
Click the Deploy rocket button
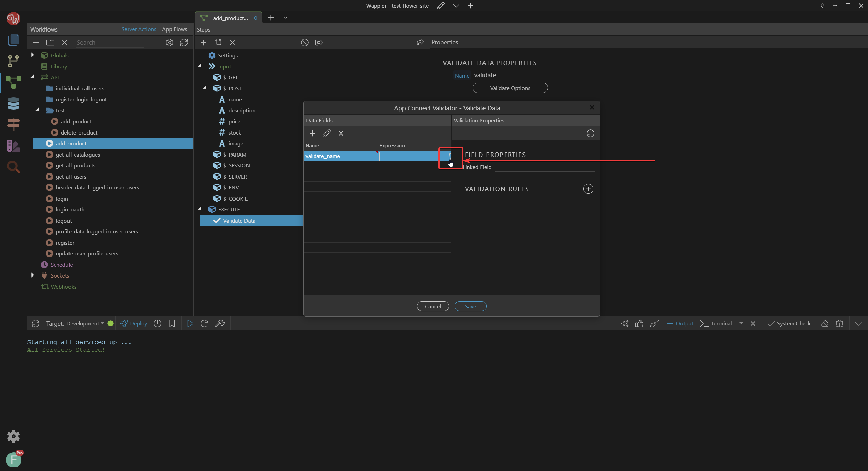[134, 324]
